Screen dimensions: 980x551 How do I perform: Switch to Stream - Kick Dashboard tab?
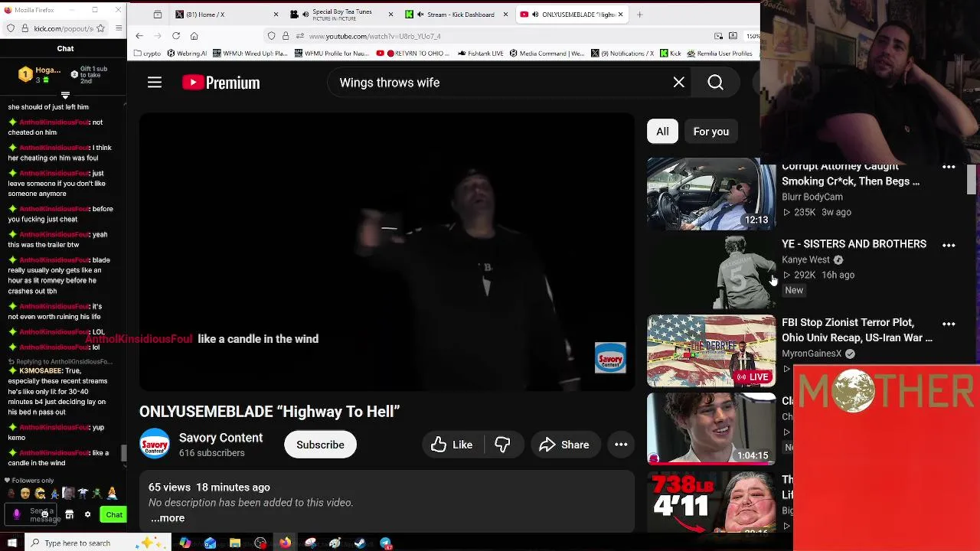click(456, 15)
